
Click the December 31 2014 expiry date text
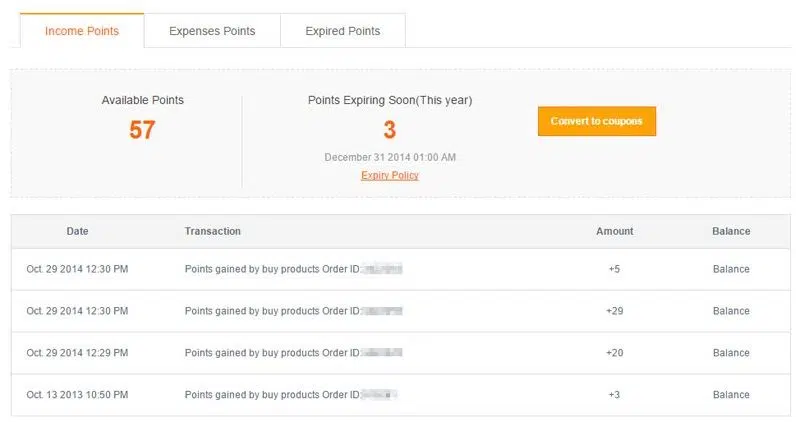390,157
